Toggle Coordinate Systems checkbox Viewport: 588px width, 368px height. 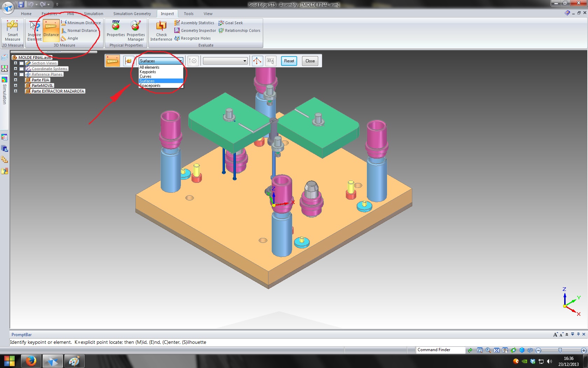(22, 69)
